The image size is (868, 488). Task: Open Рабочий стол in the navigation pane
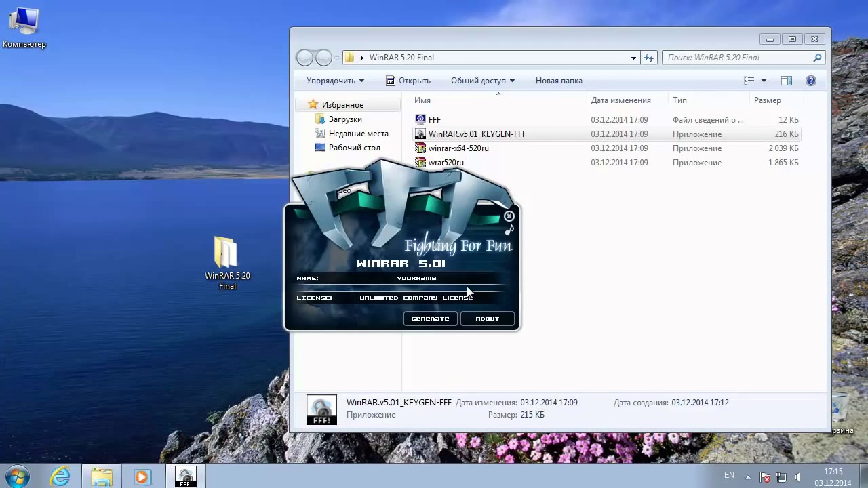point(355,148)
